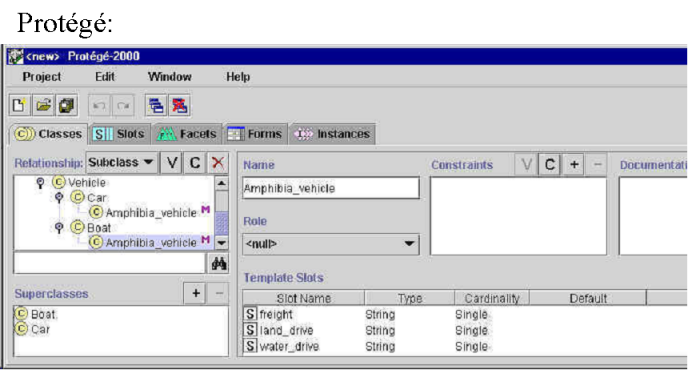Add a constraint with plus button

[573, 165]
